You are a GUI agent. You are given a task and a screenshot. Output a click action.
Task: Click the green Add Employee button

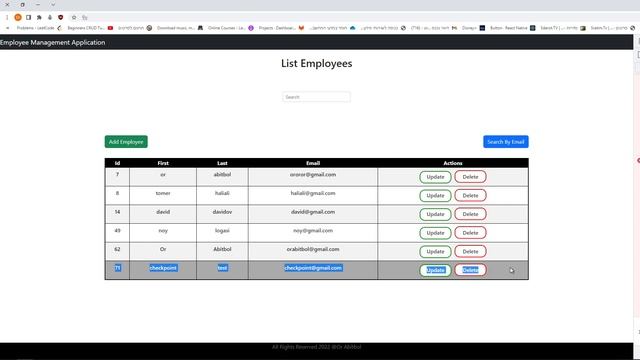pyautogui.click(x=126, y=142)
